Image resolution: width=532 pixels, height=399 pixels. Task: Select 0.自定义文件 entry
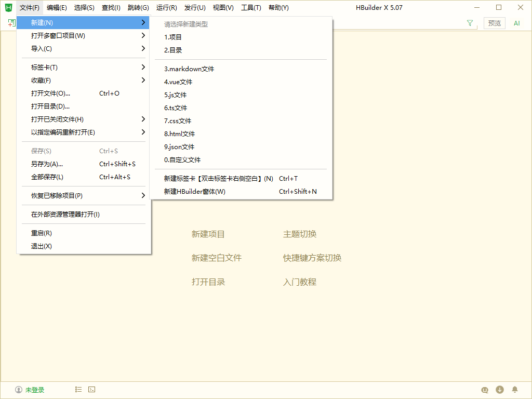pos(241,159)
